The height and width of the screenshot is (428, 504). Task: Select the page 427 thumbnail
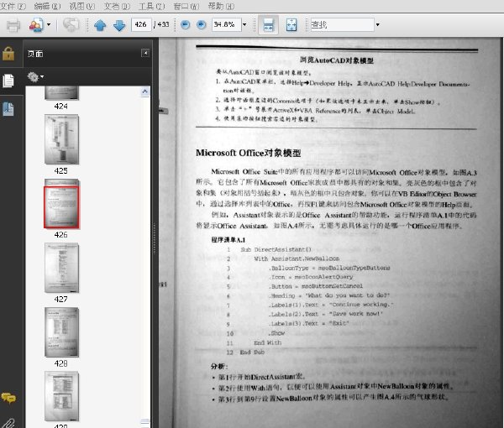point(61,268)
